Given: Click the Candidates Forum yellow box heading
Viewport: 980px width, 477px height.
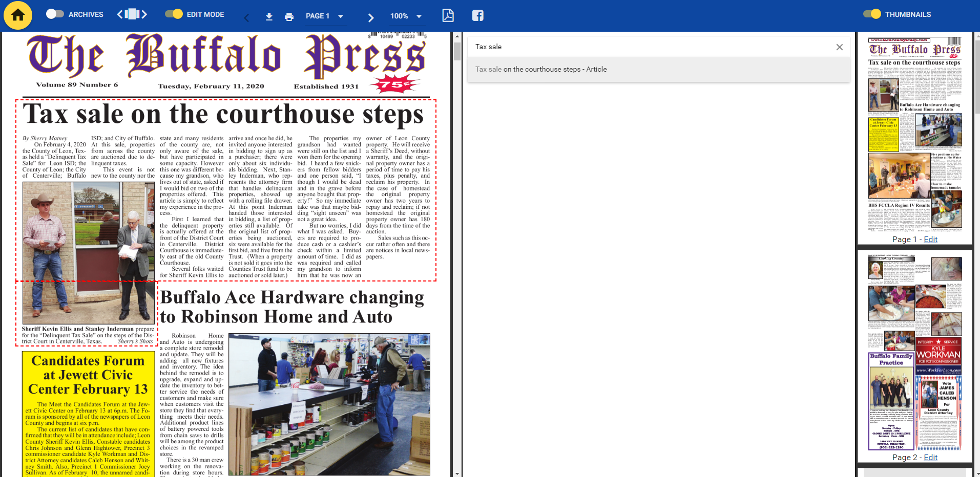Looking at the screenshot, I should coord(88,375).
